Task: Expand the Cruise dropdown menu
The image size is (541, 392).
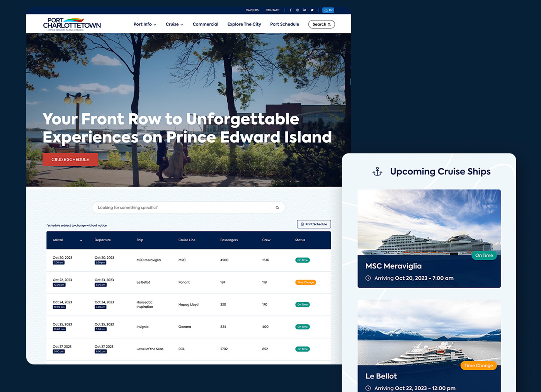Action: click(174, 24)
